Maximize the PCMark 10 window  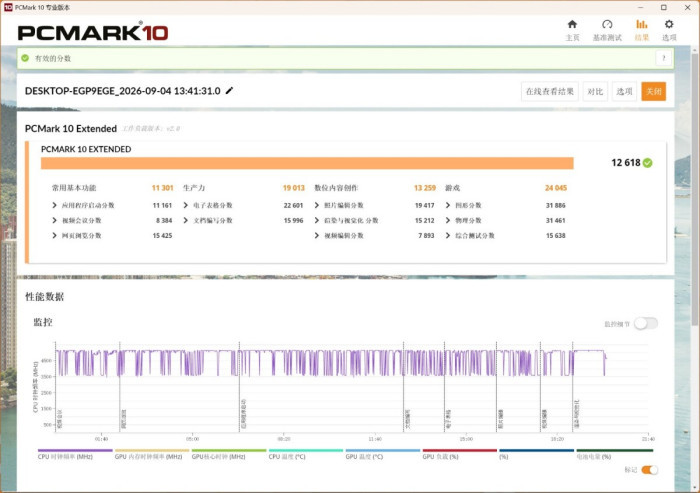(664, 8)
